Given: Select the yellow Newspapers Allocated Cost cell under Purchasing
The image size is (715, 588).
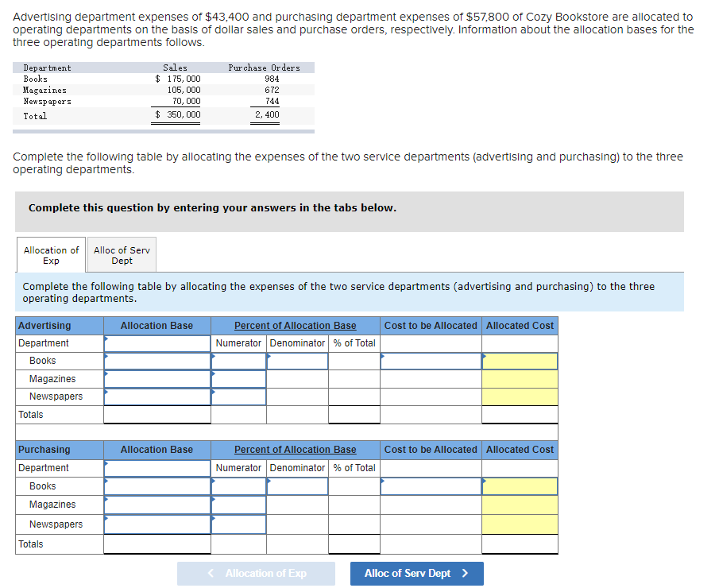Looking at the screenshot, I should click(x=520, y=524).
